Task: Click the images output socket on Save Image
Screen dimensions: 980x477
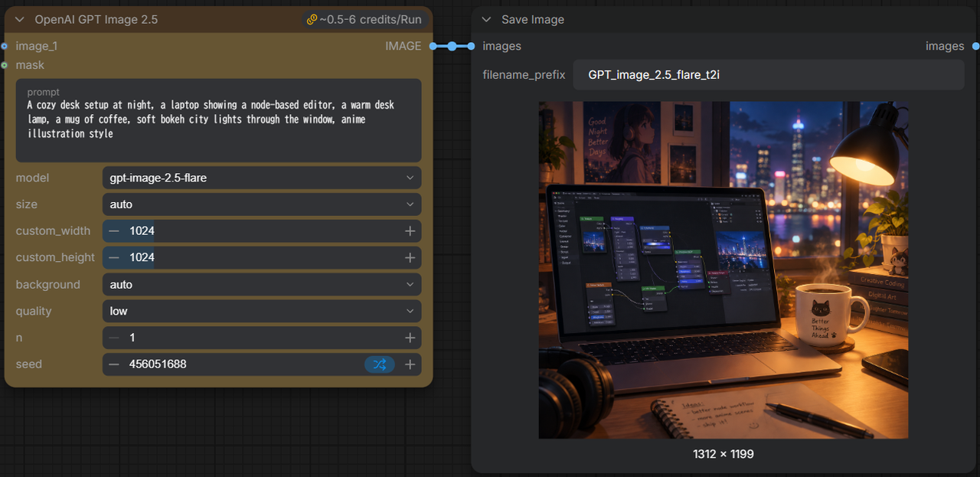Action: (x=975, y=46)
